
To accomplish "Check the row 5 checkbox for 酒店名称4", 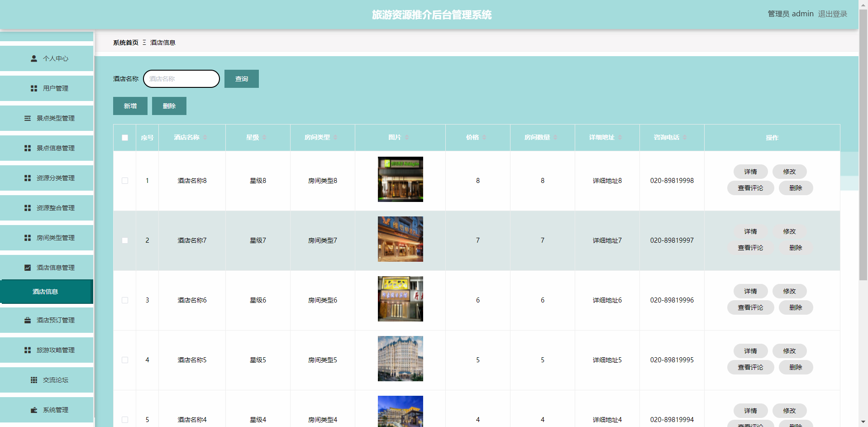I will pos(125,420).
